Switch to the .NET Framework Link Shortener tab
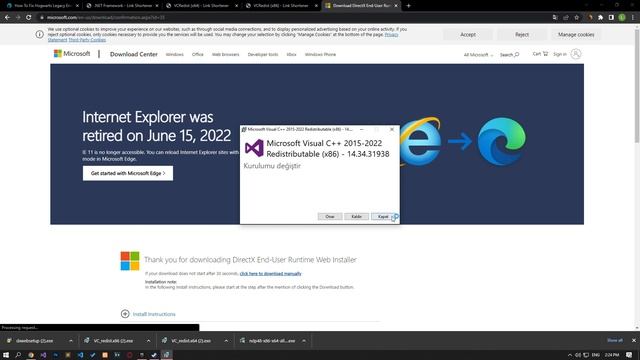This screenshot has height=360, width=640. click(121, 6)
